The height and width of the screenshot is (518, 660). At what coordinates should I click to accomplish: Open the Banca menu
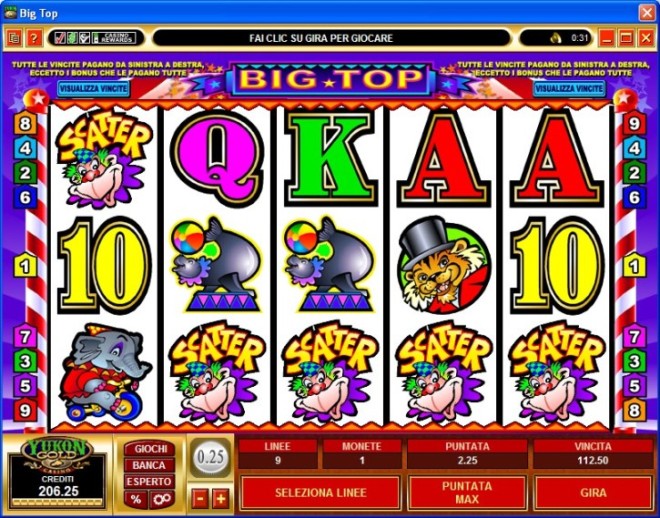pos(149,465)
